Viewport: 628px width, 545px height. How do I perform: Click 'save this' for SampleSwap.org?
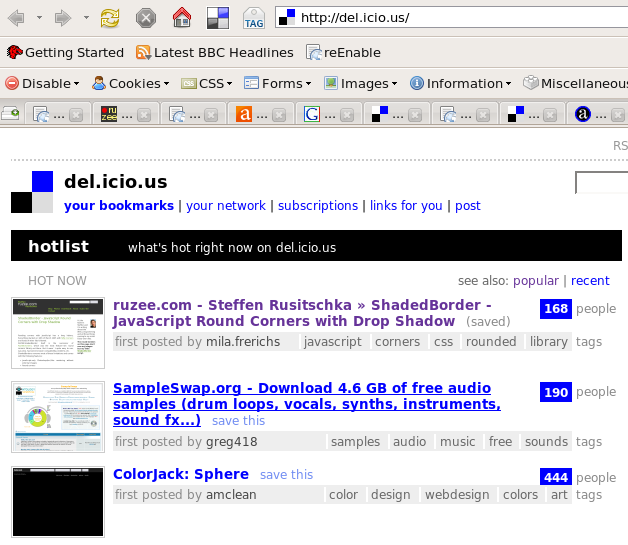[x=239, y=420]
